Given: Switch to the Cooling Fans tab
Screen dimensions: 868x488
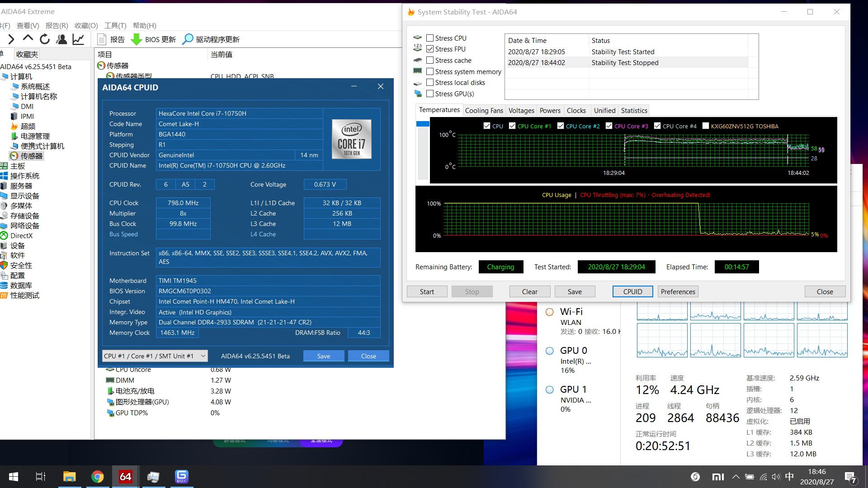Looking at the screenshot, I should point(484,110).
